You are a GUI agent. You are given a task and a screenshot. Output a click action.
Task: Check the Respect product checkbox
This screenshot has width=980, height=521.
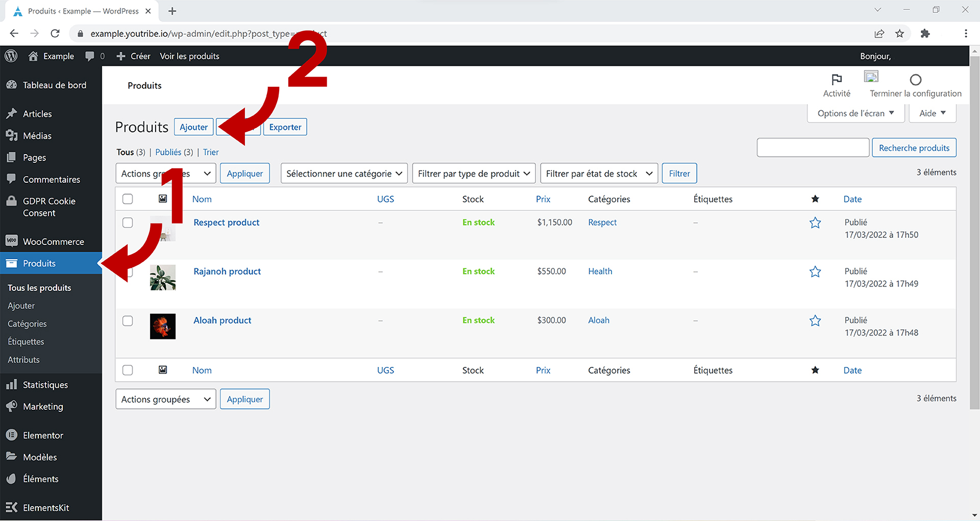pos(128,223)
